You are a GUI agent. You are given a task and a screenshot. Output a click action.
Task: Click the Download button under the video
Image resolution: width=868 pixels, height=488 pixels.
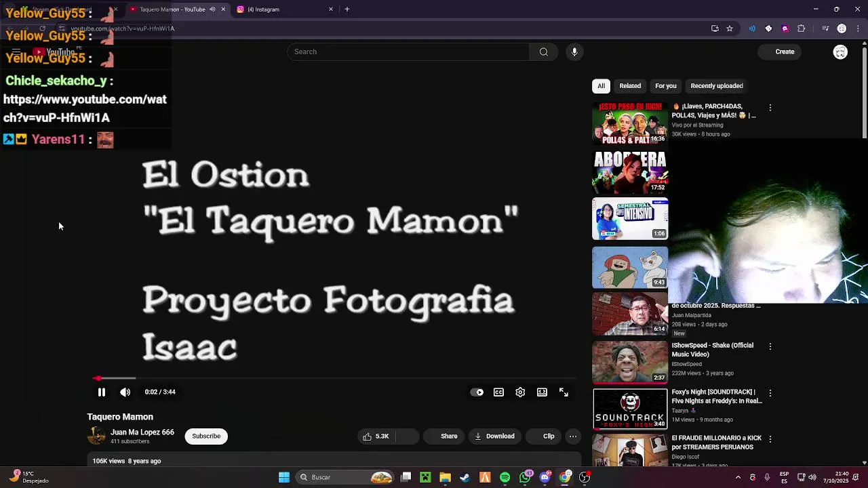point(494,436)
